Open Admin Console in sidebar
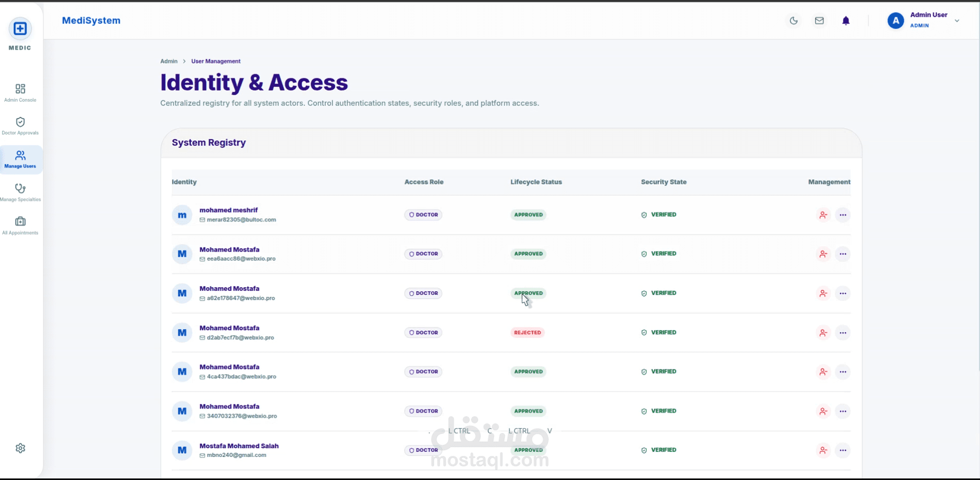Image resolution: width=980 pixels, height=480 pixels. point(20,93)
